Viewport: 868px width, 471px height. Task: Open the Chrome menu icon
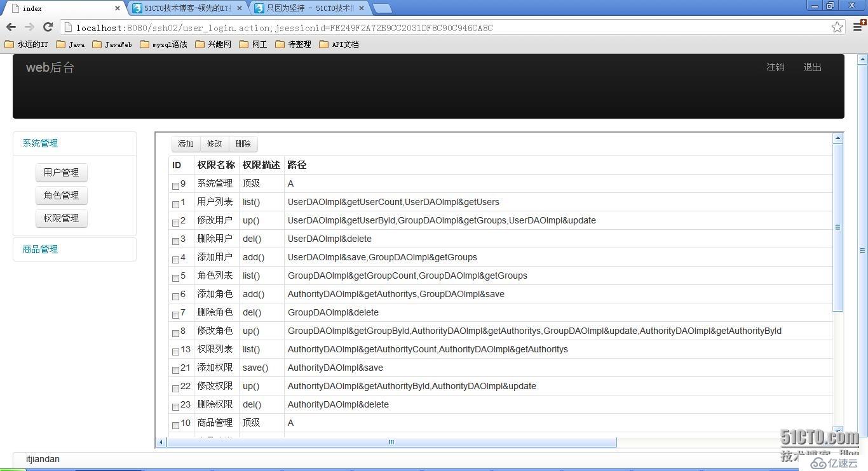click(858, 27)
